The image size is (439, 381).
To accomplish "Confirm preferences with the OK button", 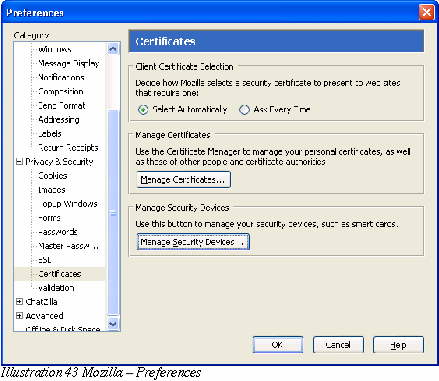I will [x=278, y=344].
